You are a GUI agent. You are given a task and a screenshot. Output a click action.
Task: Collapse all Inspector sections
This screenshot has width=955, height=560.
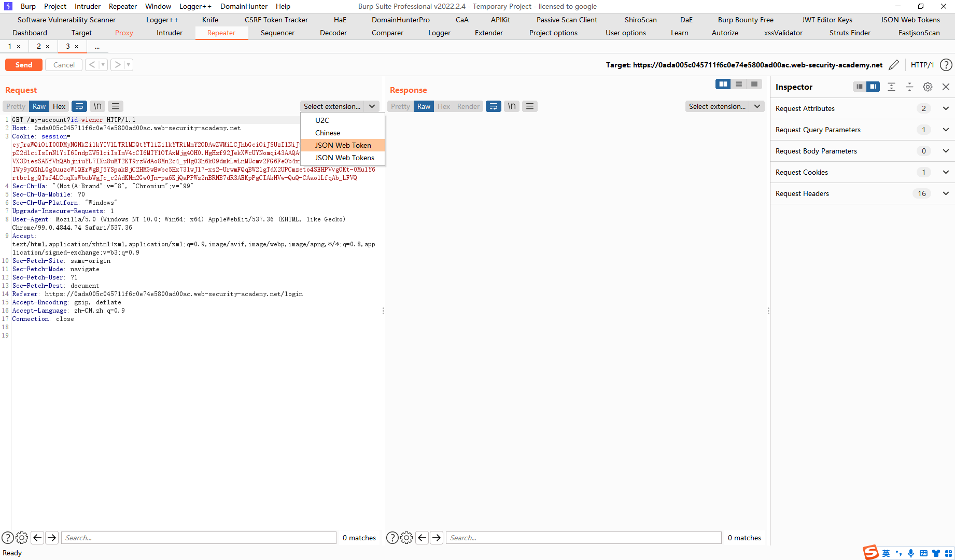click(x=909, y=87)
